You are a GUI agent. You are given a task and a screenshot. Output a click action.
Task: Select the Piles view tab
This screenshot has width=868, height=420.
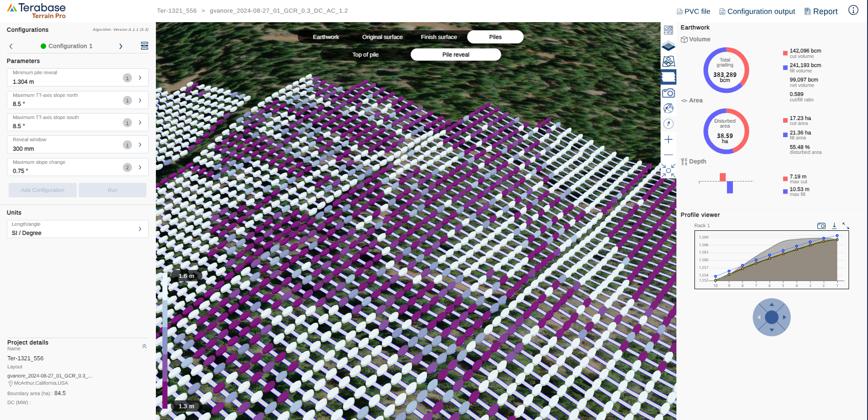pos(495,37)
